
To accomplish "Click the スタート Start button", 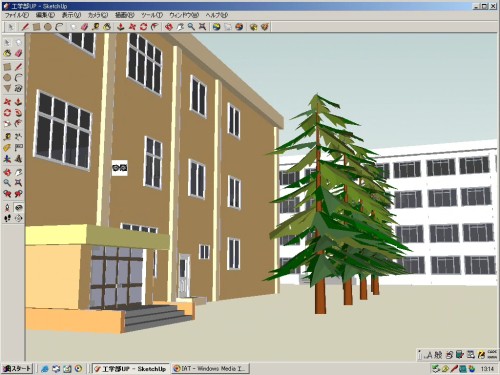I will click(17, 368).
